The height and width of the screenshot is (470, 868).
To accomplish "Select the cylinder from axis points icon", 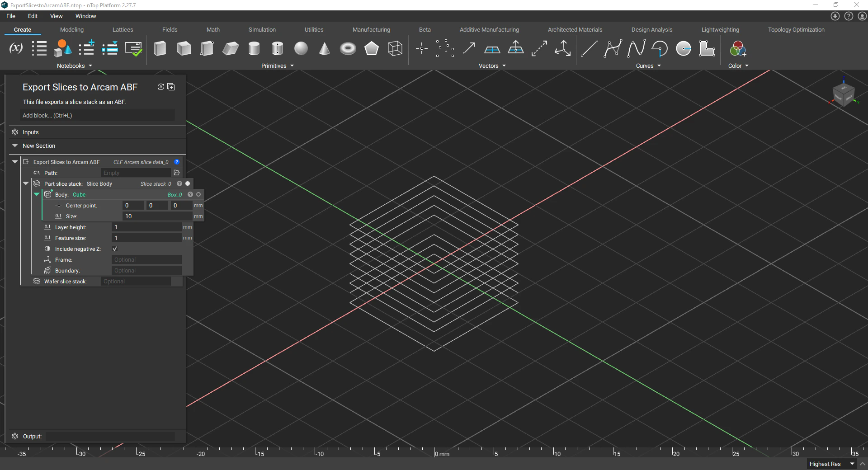I will pyautogui.click(x=278, y=48).
